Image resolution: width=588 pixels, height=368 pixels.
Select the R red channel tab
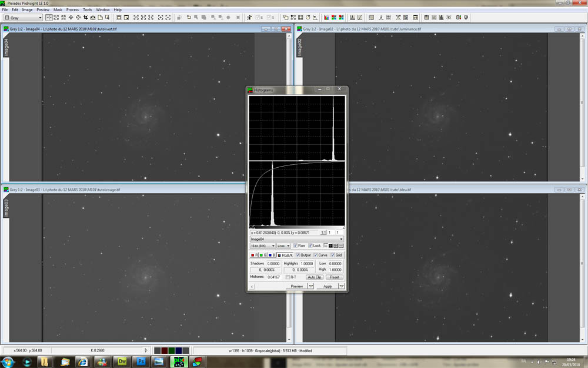(x=254, y=255)
